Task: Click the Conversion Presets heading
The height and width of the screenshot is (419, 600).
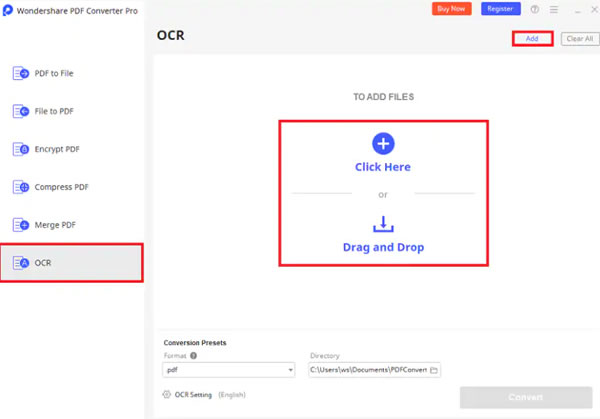Action: tap(195, 342)
